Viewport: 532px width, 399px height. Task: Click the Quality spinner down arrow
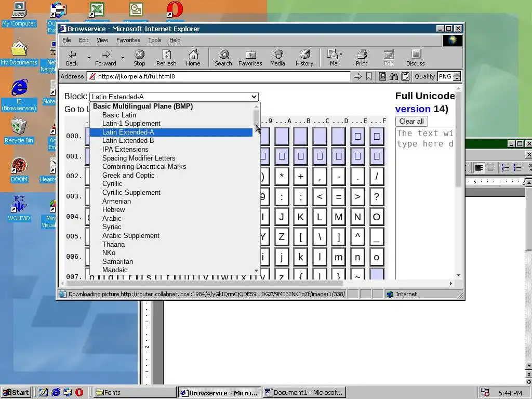tap(457, 79)
